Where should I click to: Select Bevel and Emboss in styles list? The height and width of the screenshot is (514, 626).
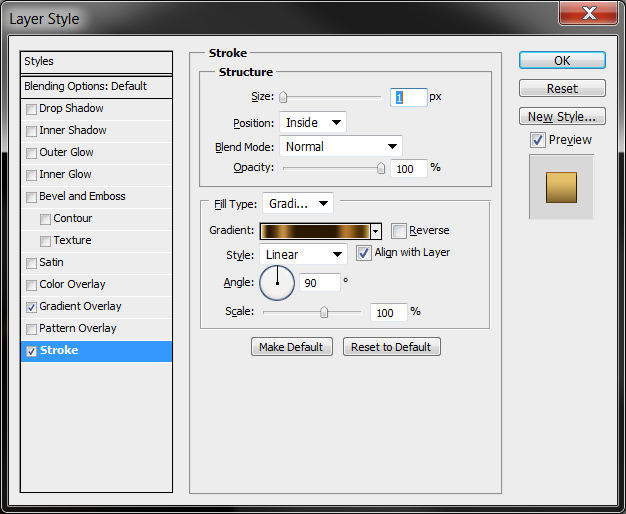tap(82, 197)
